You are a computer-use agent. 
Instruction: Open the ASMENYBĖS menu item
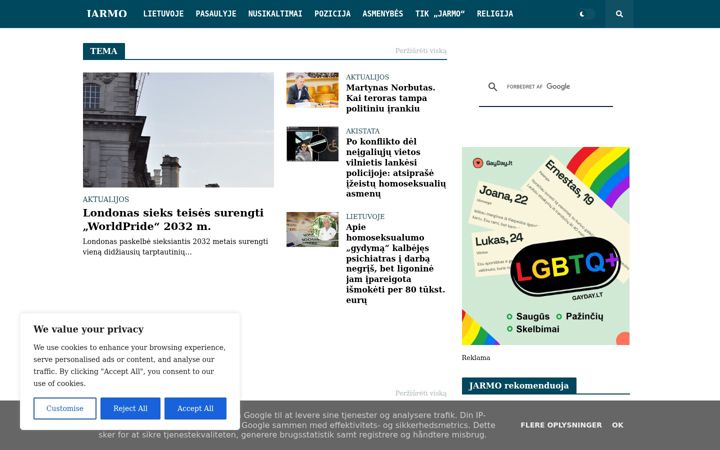[382, 14]
